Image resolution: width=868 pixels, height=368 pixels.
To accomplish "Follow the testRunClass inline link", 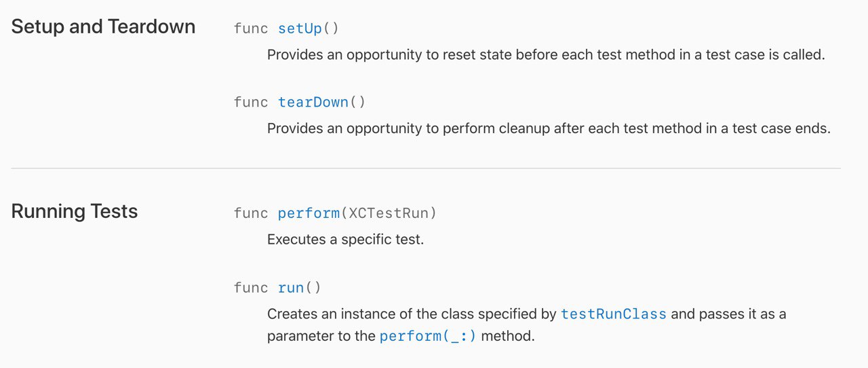I will point(614,314).
